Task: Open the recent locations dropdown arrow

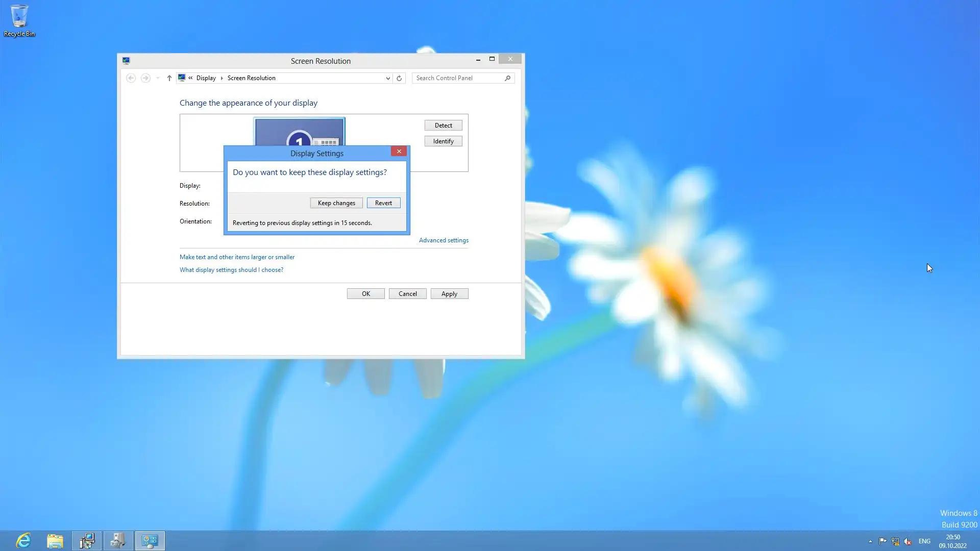Action: [158, 78]
